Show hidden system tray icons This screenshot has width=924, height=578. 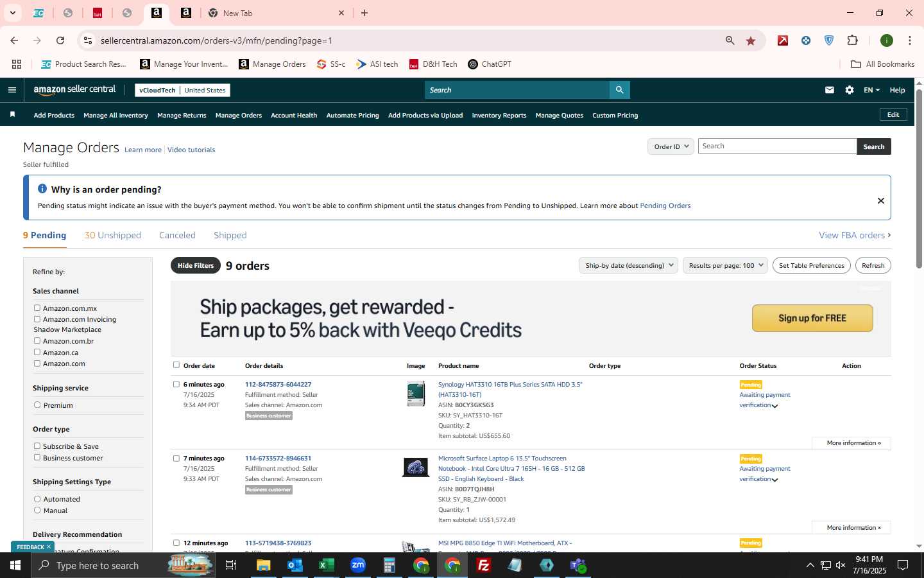pyautogui.click(x=810, y=565)
